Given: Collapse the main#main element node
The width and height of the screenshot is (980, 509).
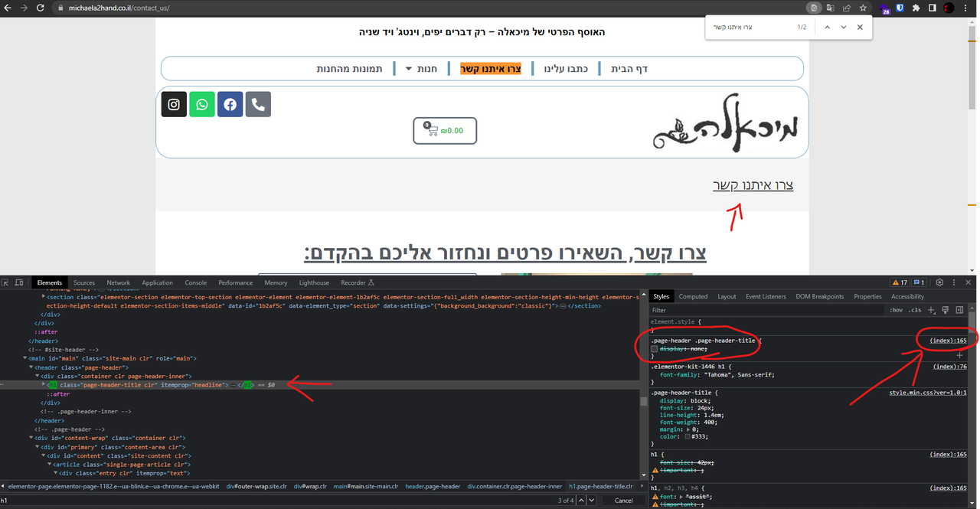Looking at the screenshot, I should [25, 358].
